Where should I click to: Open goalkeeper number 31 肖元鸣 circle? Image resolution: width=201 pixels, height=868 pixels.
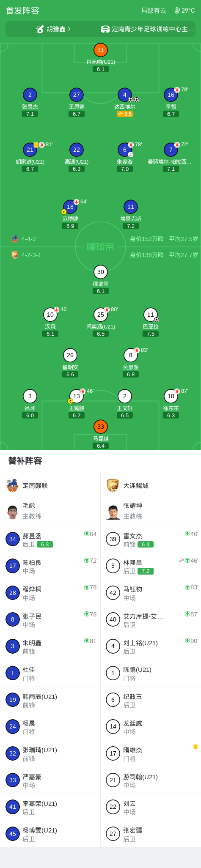point(100,50)
